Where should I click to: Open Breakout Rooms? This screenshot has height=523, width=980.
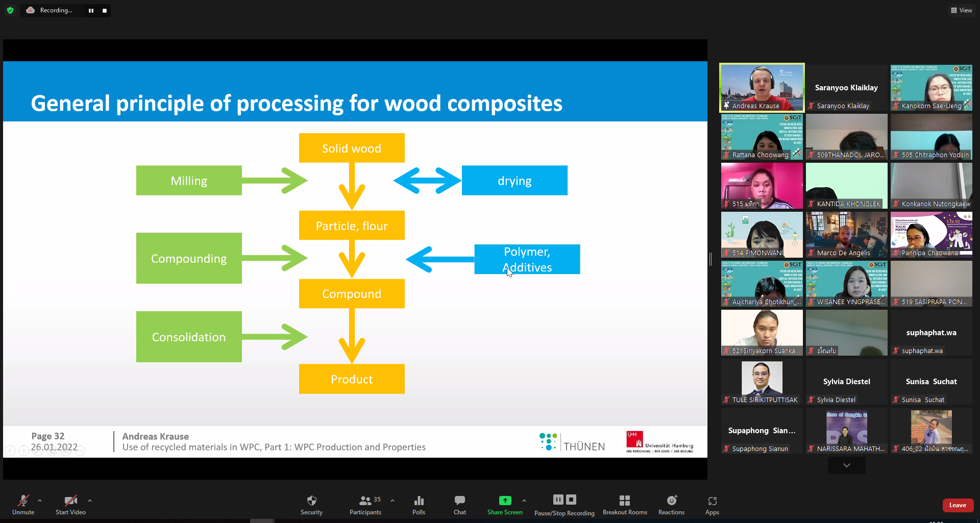point(624,501)
